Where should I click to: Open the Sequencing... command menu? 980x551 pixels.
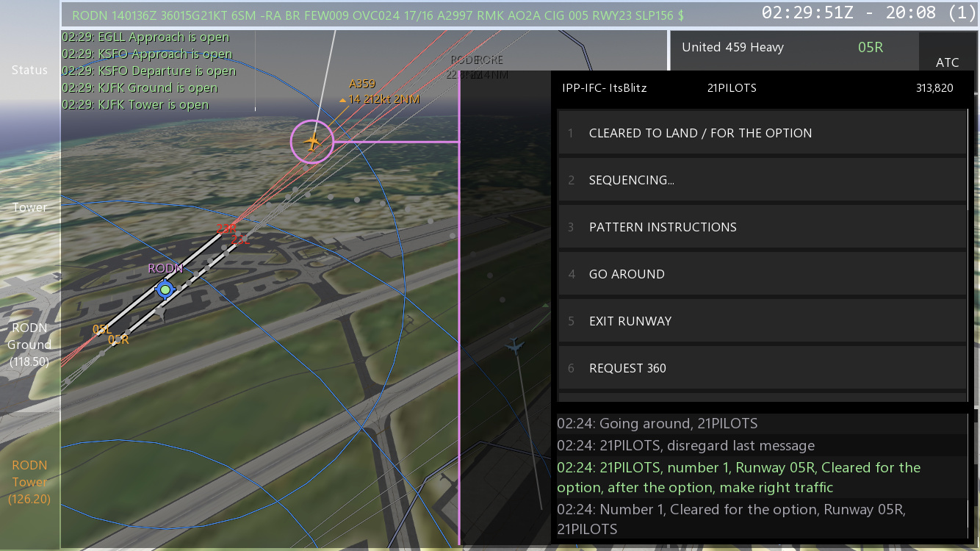[762, 180]
